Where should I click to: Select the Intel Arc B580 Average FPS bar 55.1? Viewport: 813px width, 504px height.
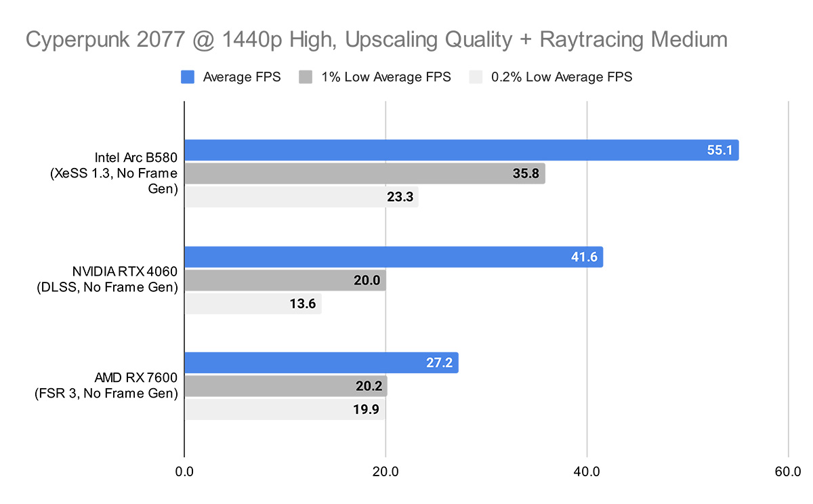(x=462, y=150)
